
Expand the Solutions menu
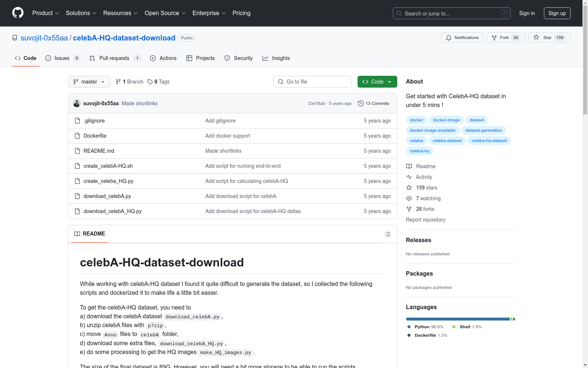pos(81,13)
